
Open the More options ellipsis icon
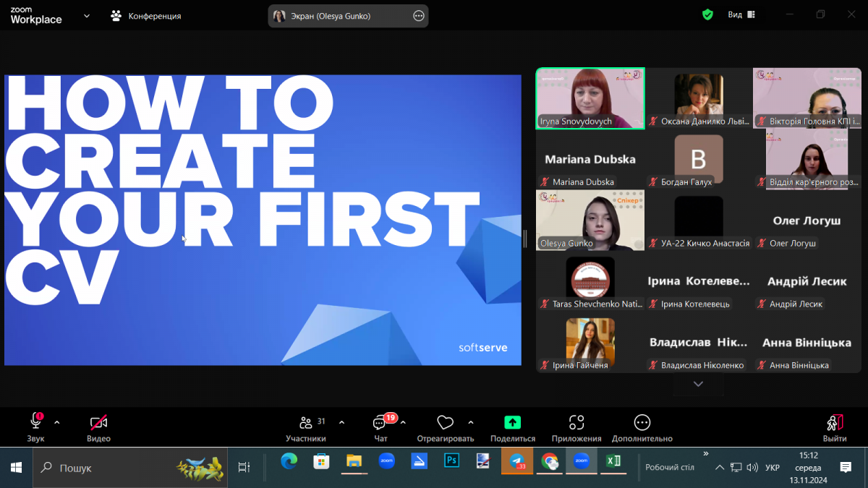point(642,423)
